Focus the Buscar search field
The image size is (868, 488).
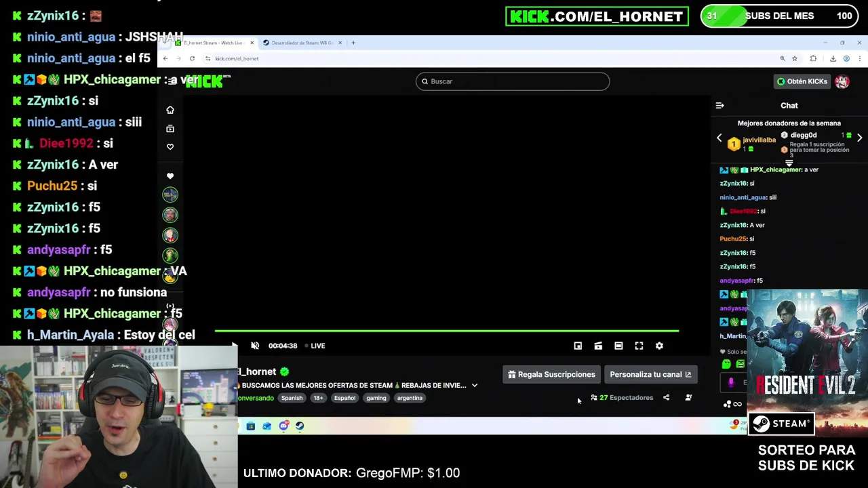click(x=513, y=81)
